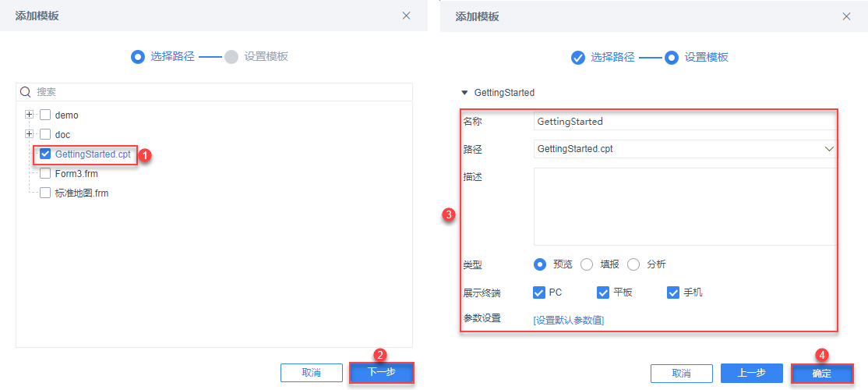Click into the 搜索 search field

click(214, 91)
